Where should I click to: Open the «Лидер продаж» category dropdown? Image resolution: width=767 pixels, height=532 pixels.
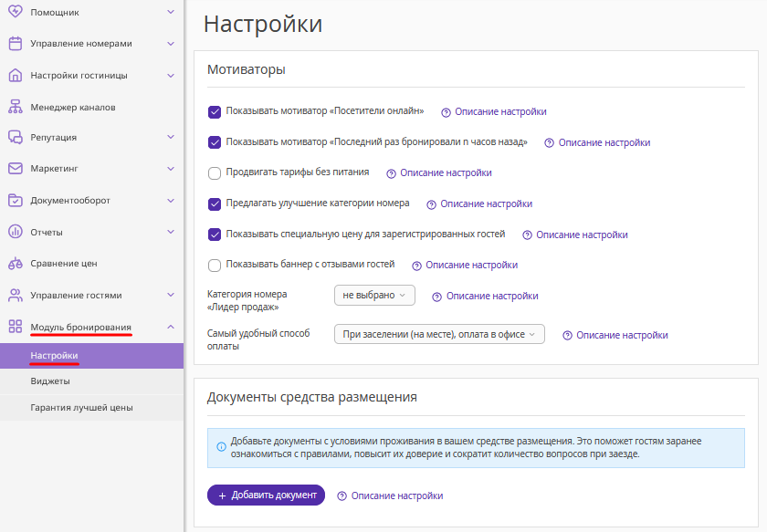(x=374, y=296)
